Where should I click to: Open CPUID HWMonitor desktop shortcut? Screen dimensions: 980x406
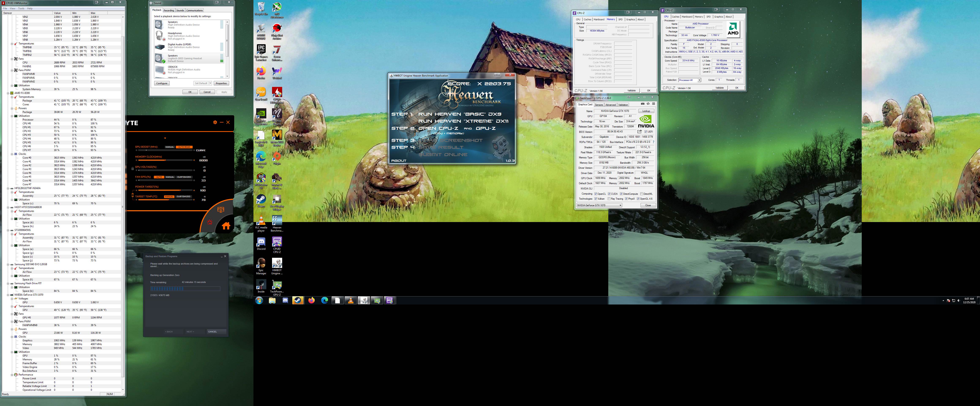coord(277,96)
